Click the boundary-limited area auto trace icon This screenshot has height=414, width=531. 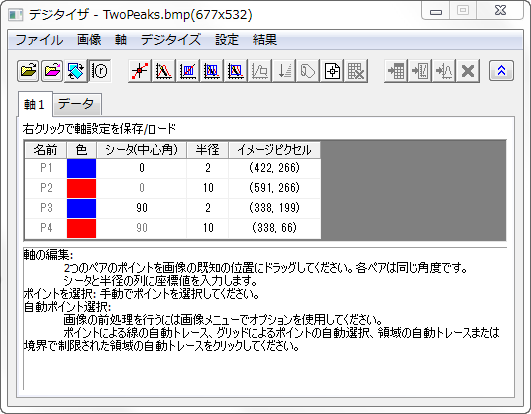click(236, 71)
